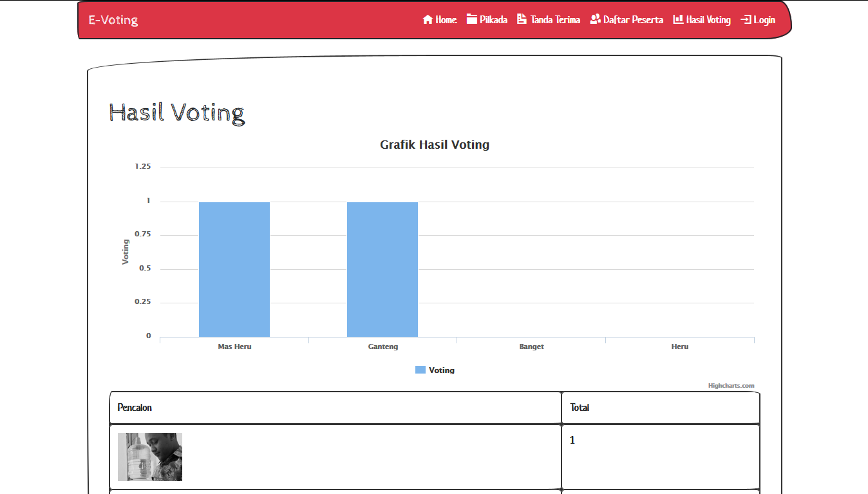Toggle the Voting series legend label

(x=442, y=370)
